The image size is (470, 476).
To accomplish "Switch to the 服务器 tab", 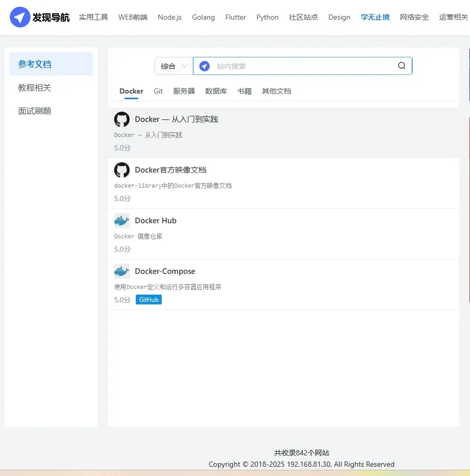I will click(184, 91).
